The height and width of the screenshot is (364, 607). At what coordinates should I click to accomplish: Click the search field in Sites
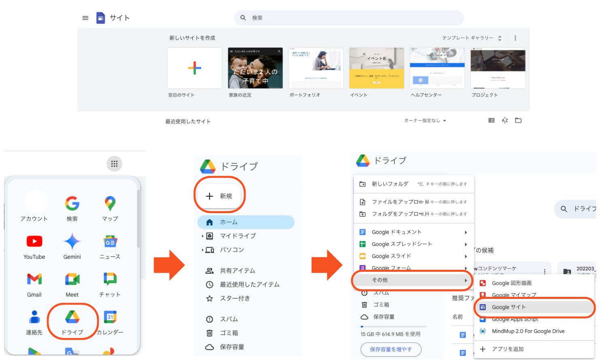pos(349,18)
